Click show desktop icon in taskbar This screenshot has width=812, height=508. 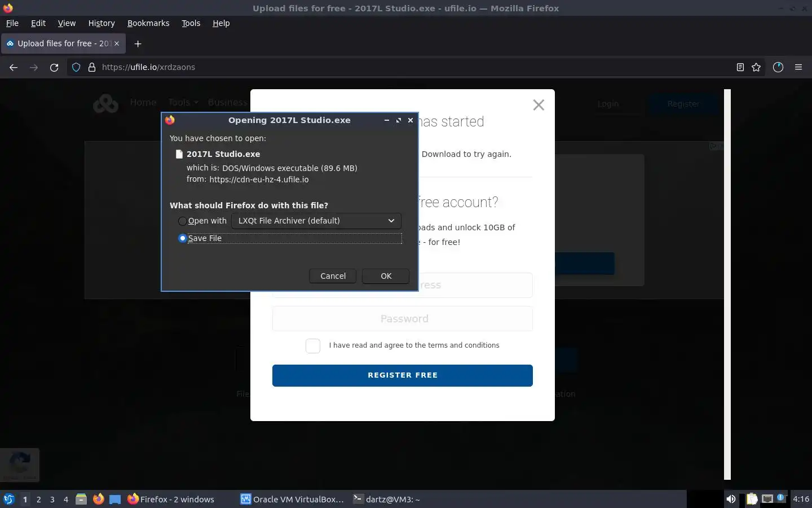point(115,499)
